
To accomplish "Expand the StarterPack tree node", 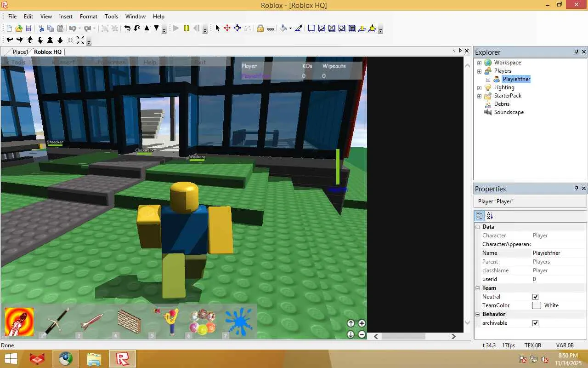I will point(479,96).
